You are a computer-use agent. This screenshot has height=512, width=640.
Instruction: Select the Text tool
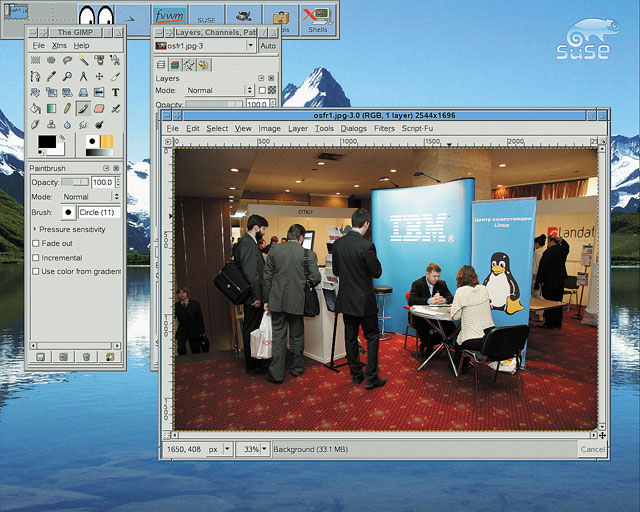115,92
